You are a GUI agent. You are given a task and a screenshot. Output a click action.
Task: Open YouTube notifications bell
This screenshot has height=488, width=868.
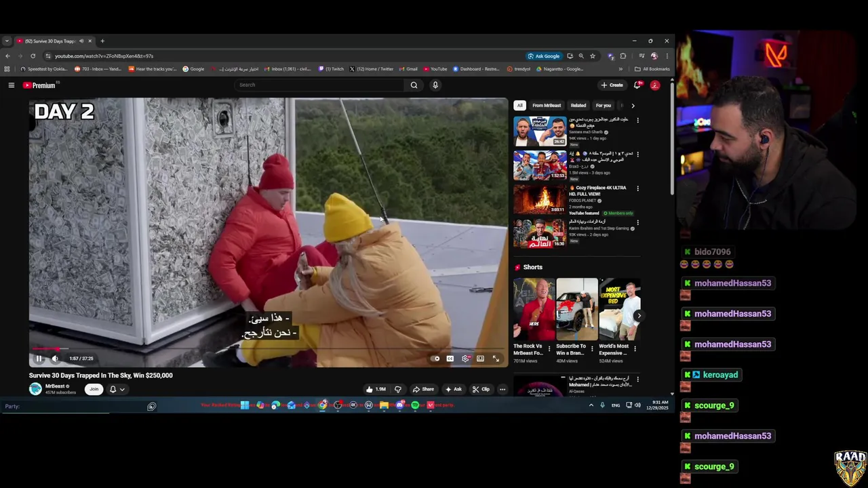click(637, 85)
